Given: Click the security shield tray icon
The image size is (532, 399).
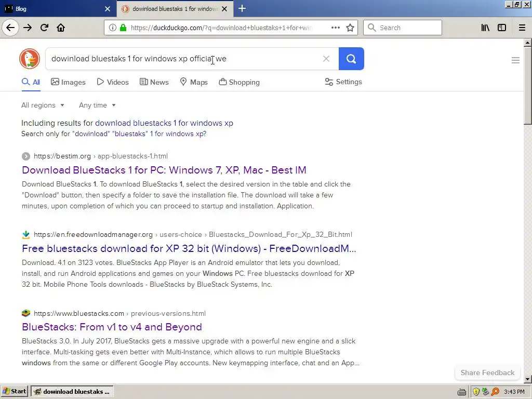Looking at the screenshot, I should click(x=476, y=392).
